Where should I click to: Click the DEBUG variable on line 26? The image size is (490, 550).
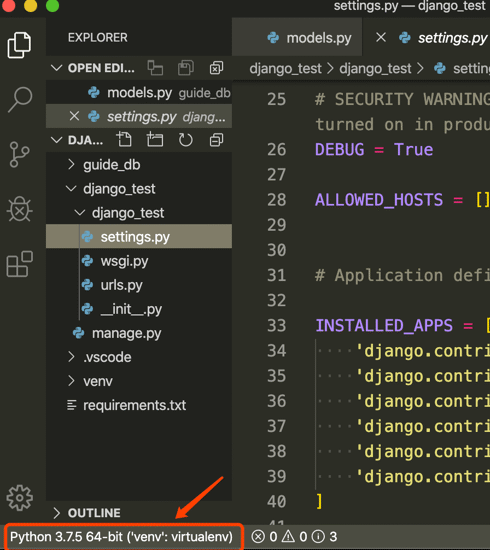click(x=339, y=150)
